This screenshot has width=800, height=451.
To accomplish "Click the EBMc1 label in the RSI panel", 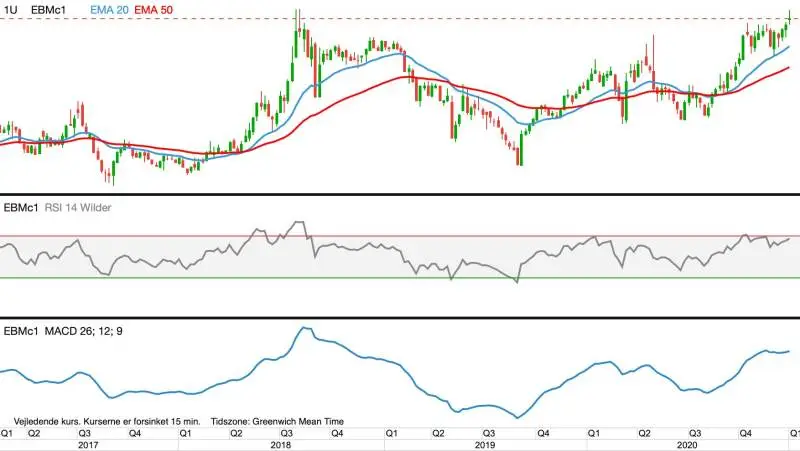I will pos(21,208).
